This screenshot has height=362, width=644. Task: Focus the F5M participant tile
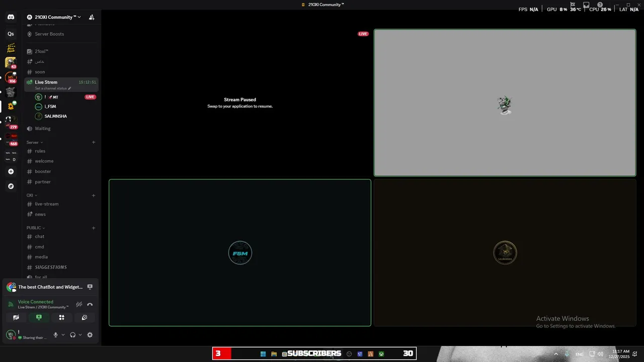[x=240, y=253]
